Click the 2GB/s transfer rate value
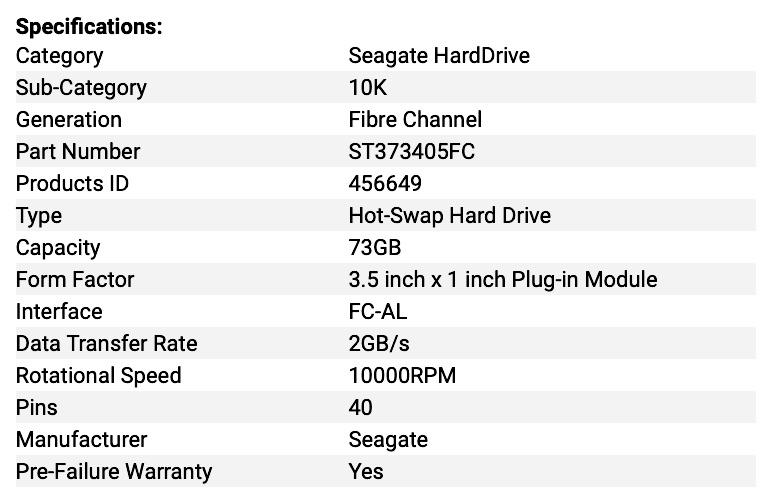The width and height of the screenshot is (779, 504). [379, 343]
